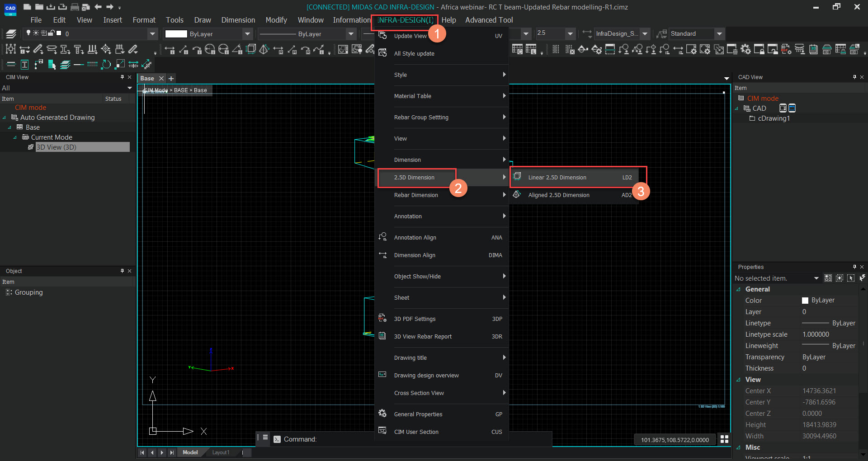The image size is (868, 461).
Task: Click the white ByLayer color swatch
Action: pos(176,34)
